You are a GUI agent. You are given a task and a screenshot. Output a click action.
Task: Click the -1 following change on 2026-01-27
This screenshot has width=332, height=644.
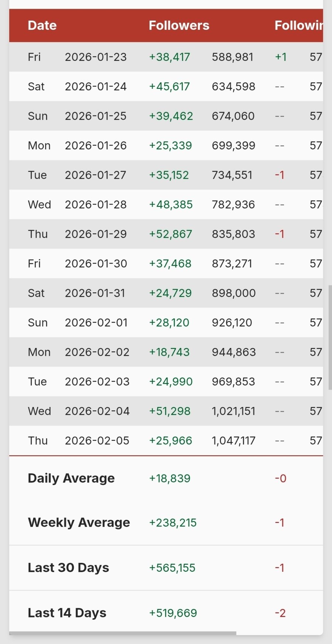point(280,175)
